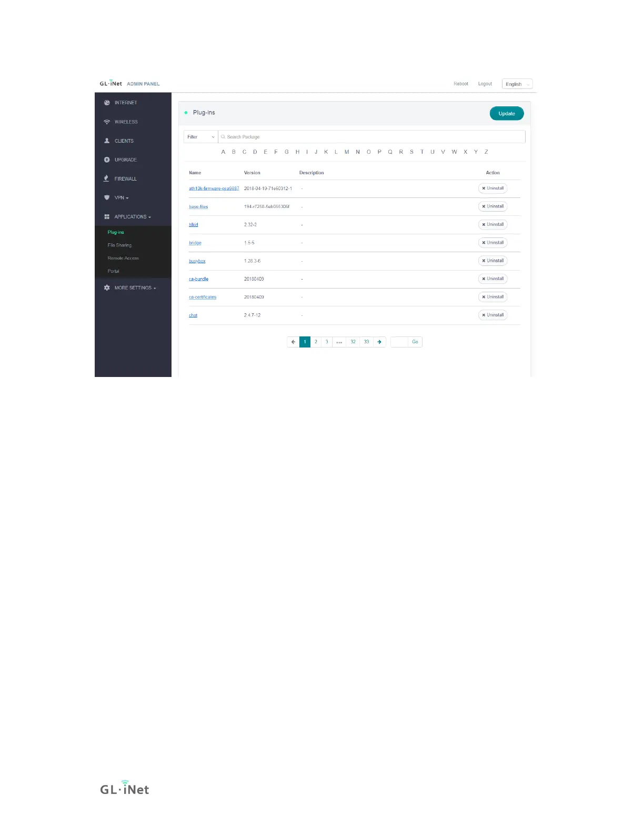
Task: Click the up-arrow icon beside UPGRADE
Action: point(107,160)
